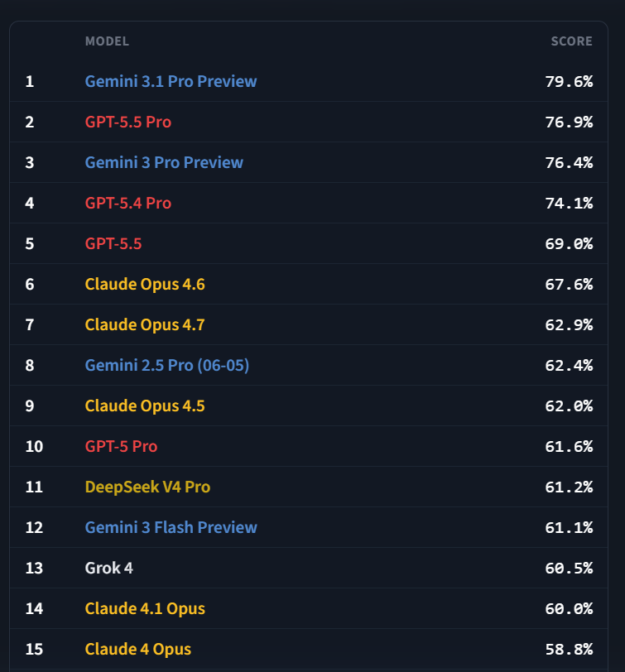This screenshot has height=672, width=625.
Task: Click the 58.8% score value
Action: [x=569, y=650]
